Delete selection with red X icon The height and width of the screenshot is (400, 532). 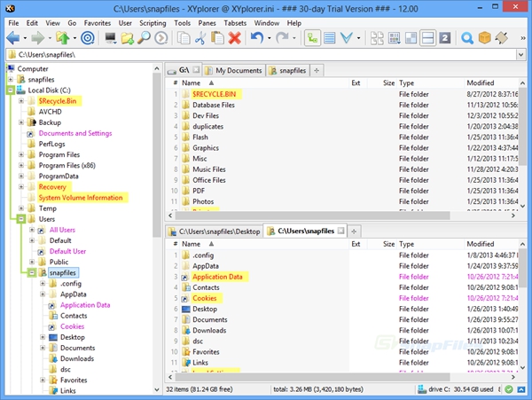(x=234, y=38)
